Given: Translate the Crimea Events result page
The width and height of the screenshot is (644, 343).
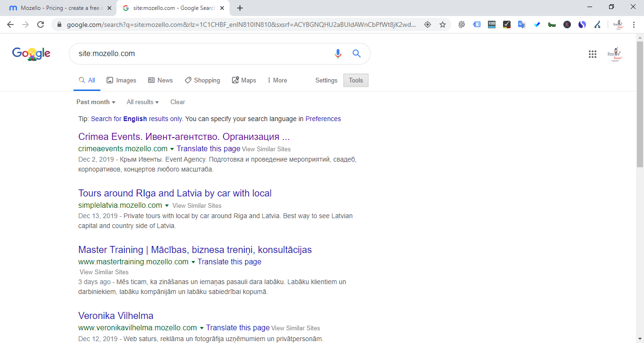Looking at the screenshot, I should click(208, 149).
